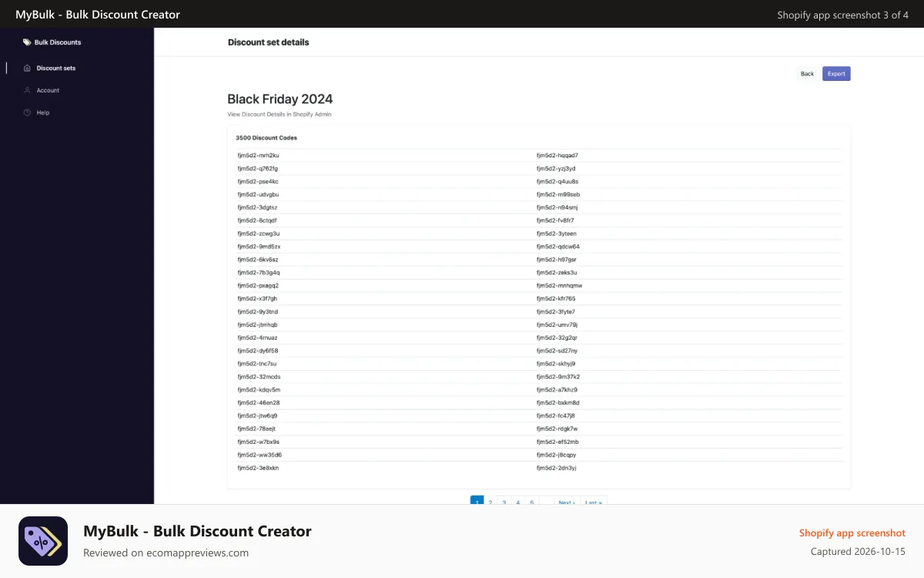924x578 pixels.
Task: Select code fjm5d2-jtw6q9
Action: (257, 415)
